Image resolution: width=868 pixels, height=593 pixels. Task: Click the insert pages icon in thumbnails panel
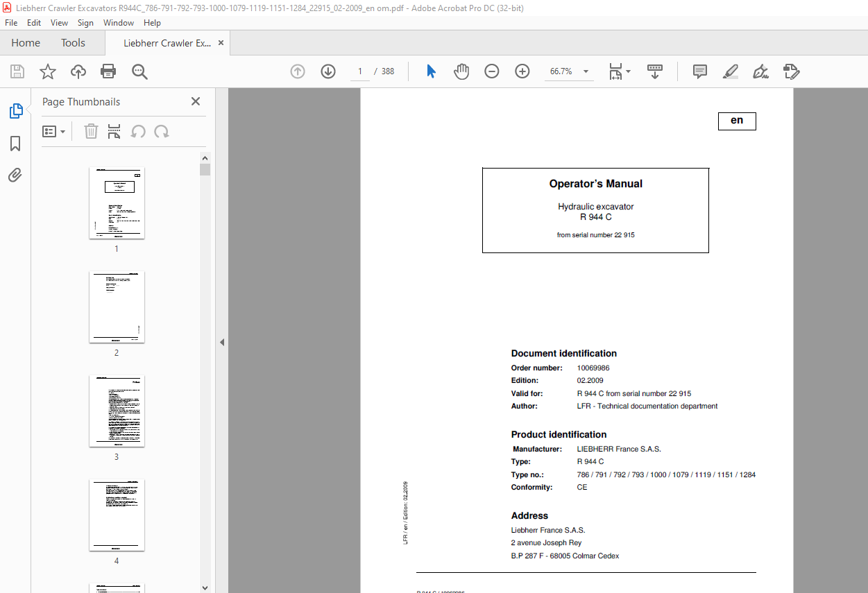click(114, 131)
